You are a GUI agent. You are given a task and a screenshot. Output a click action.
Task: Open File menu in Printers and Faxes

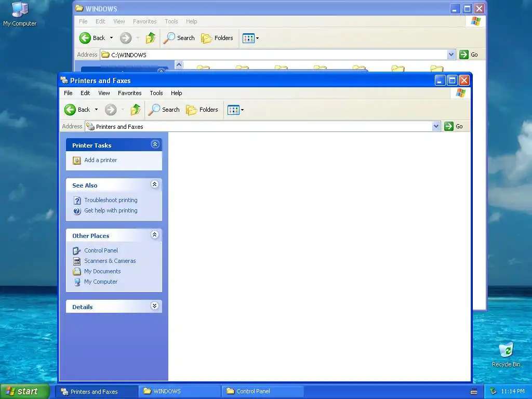coord(68,93)
